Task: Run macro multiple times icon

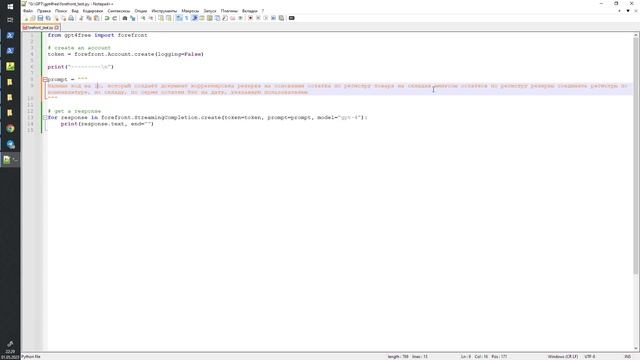Action: tap(273, 18)
